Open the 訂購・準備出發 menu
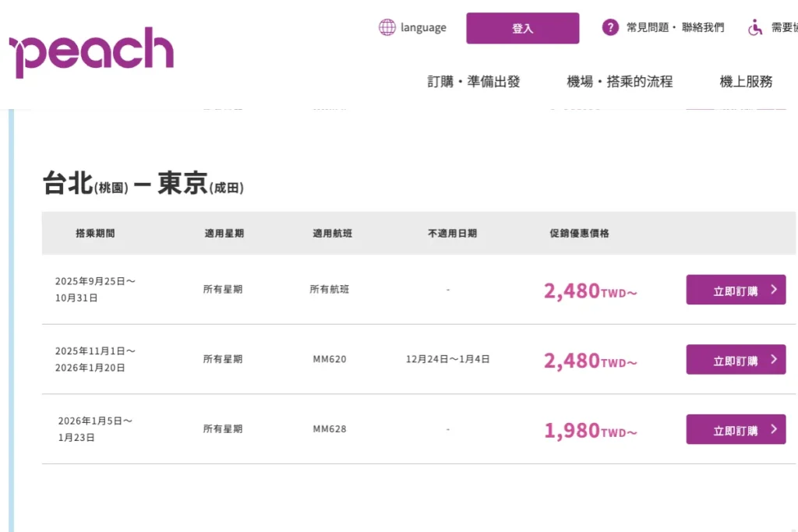The width and height of the screenshot is (798, 532). (473, 81)
